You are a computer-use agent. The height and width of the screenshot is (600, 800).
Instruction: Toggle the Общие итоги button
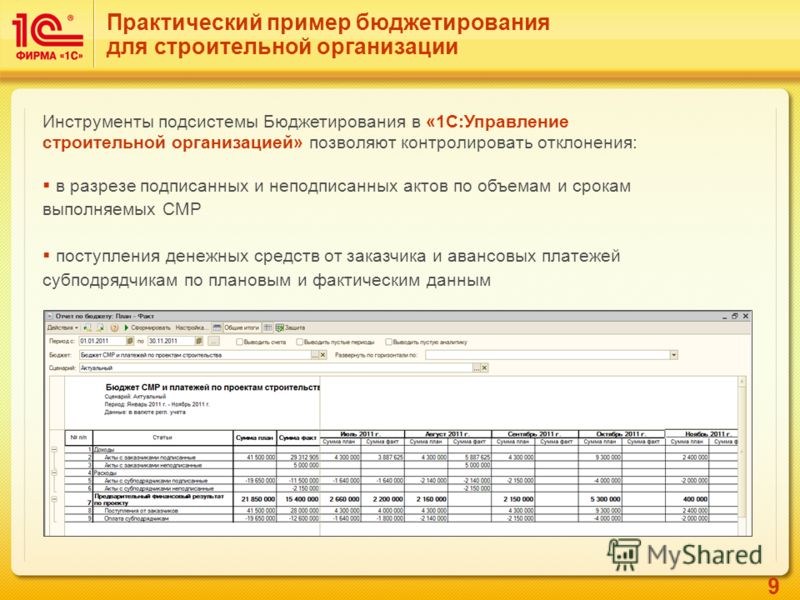(241, 328)
